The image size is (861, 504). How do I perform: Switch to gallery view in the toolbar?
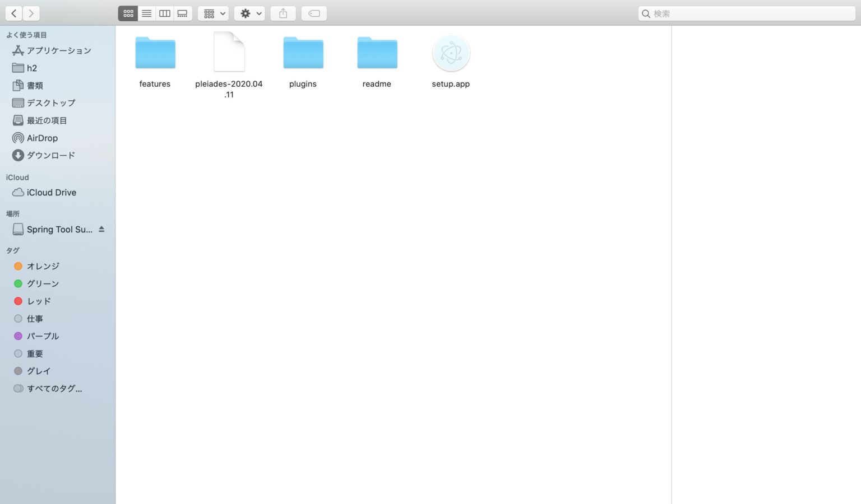(x=182, y=13)
